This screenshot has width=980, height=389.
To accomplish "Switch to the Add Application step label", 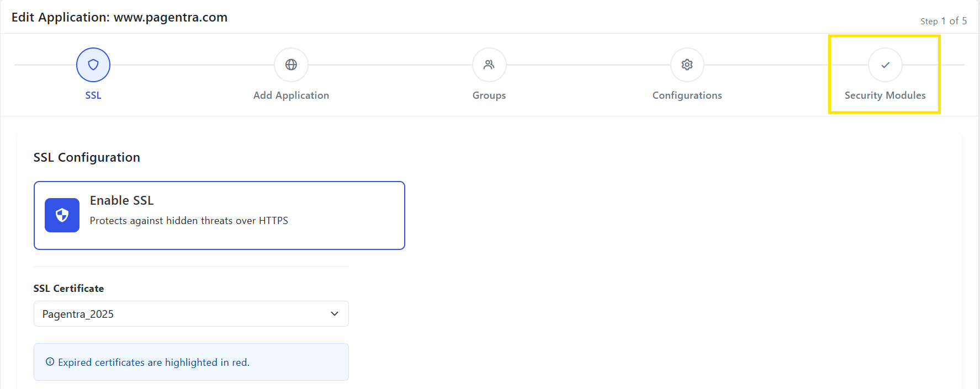I will pos(291,95).
